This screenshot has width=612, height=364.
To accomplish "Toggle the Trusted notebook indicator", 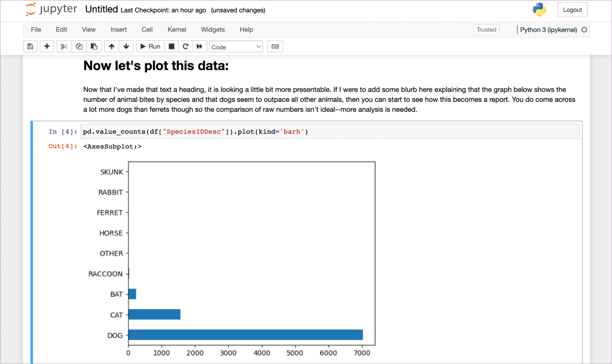I will [x=486, y=30].
